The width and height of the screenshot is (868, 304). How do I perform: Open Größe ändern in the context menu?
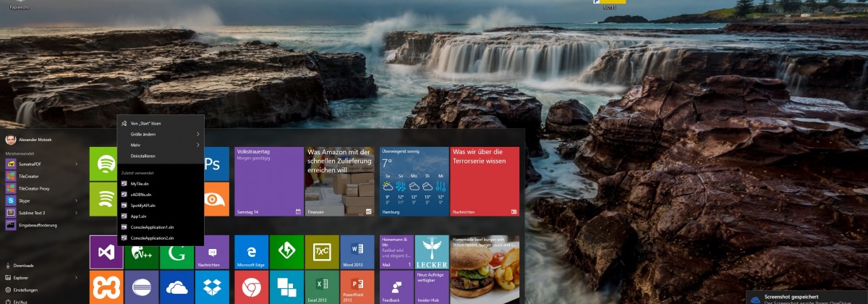(x=161, y=134)
